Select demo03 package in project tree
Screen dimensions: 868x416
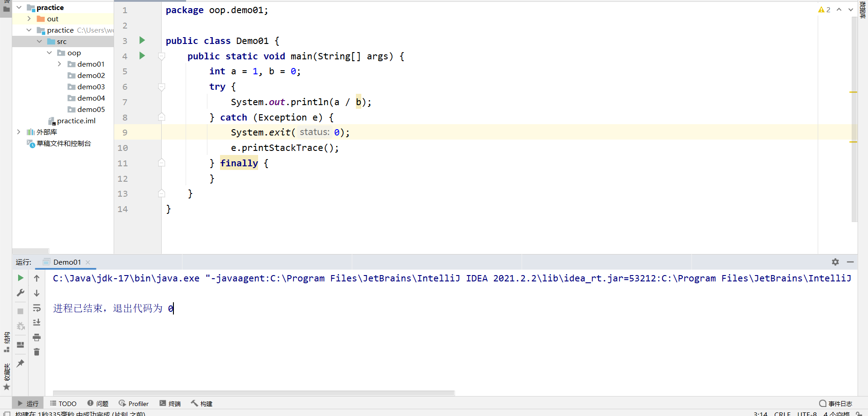[86, 87]
